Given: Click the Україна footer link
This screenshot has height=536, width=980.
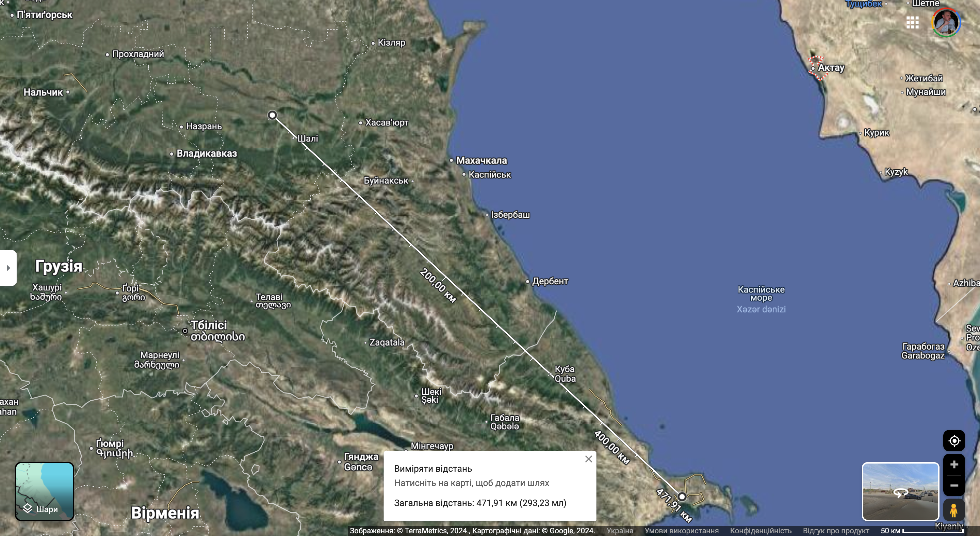Looking at the screenshot, I should click(x=620, y=531).
